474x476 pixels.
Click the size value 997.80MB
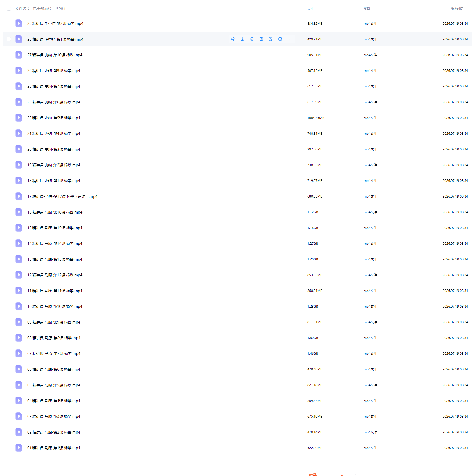[x=315, y=149]
